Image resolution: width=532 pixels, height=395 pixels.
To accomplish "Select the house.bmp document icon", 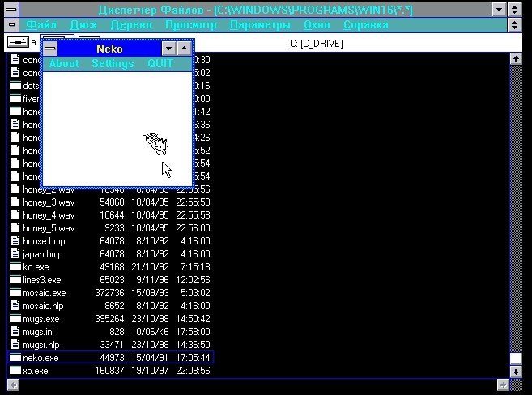I will [15, 241].
